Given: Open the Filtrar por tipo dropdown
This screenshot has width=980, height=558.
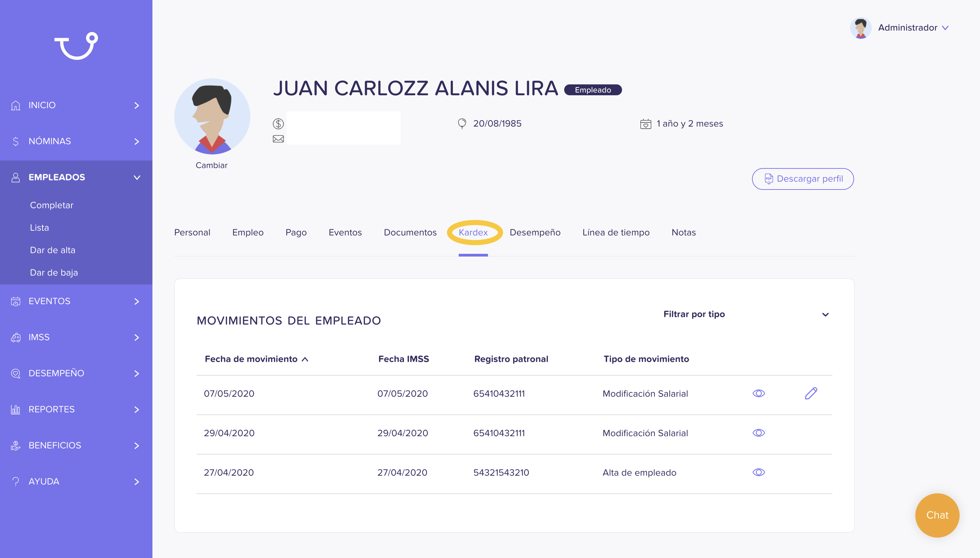Looking at the screenshot, I should (x=747, y=314).
